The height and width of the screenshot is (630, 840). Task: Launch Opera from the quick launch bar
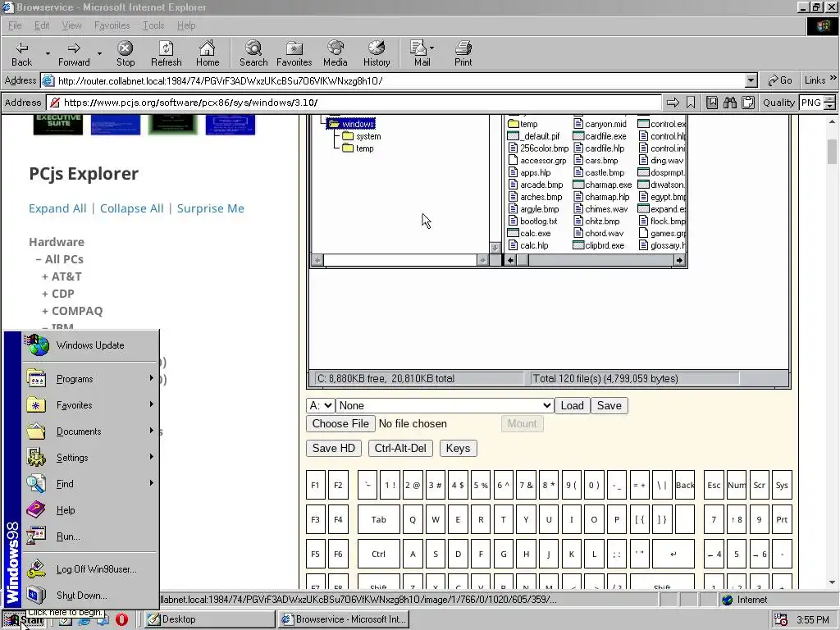[x=121, y=620]
